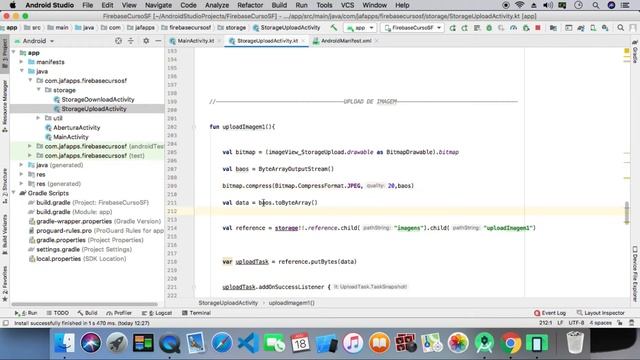Click the editor vertical scrollbar thumb
Viewport: 640px width, 360px height.
(627, 213)
